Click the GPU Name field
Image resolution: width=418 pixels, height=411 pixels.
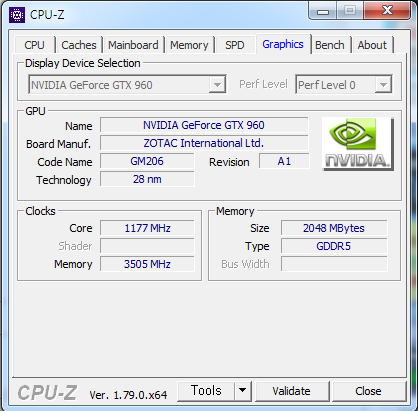pyautogui.click(x=204, y=125)
